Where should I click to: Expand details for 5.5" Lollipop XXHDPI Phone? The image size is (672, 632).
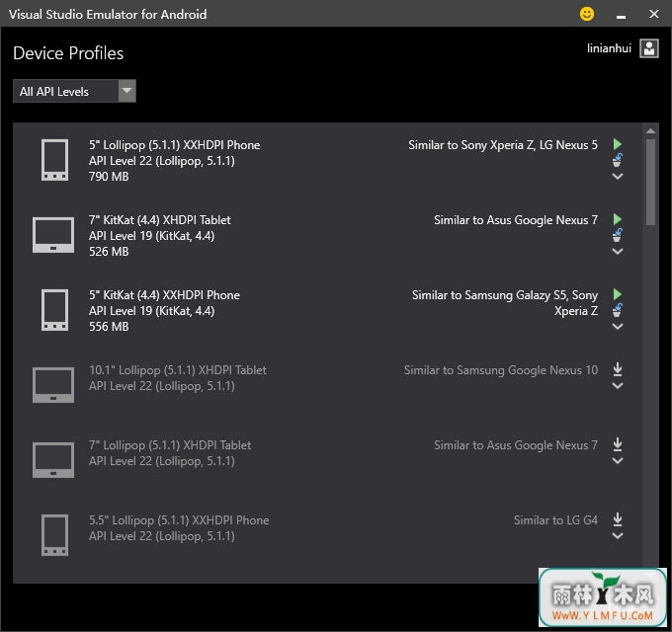tap(617, 535)
